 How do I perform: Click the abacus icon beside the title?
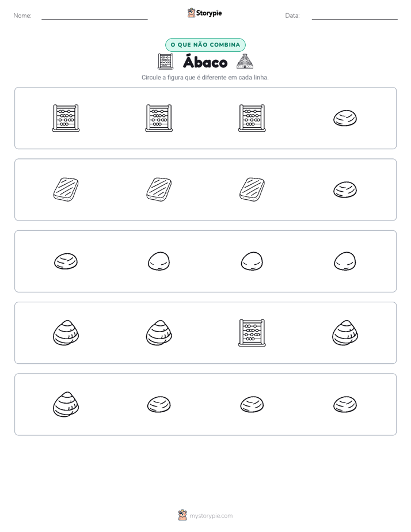click(x=165, y=62)
